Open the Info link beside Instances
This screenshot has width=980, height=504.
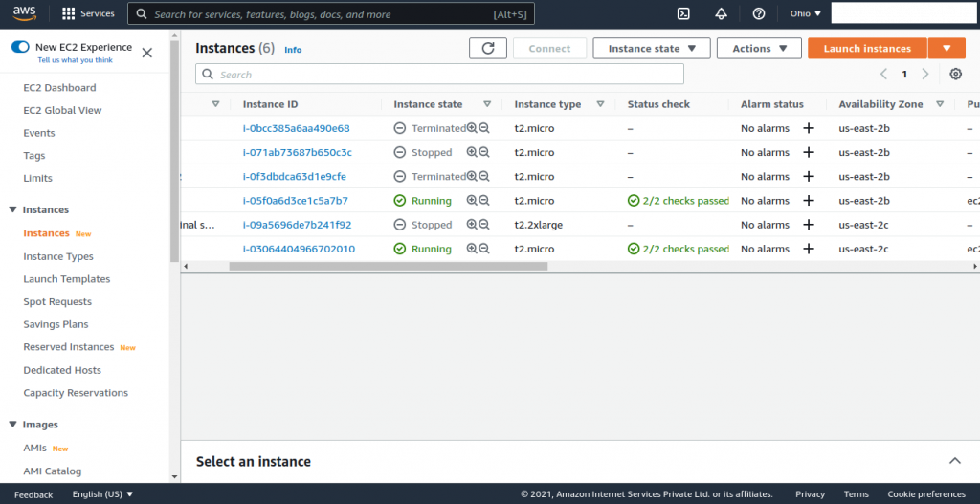293,50
